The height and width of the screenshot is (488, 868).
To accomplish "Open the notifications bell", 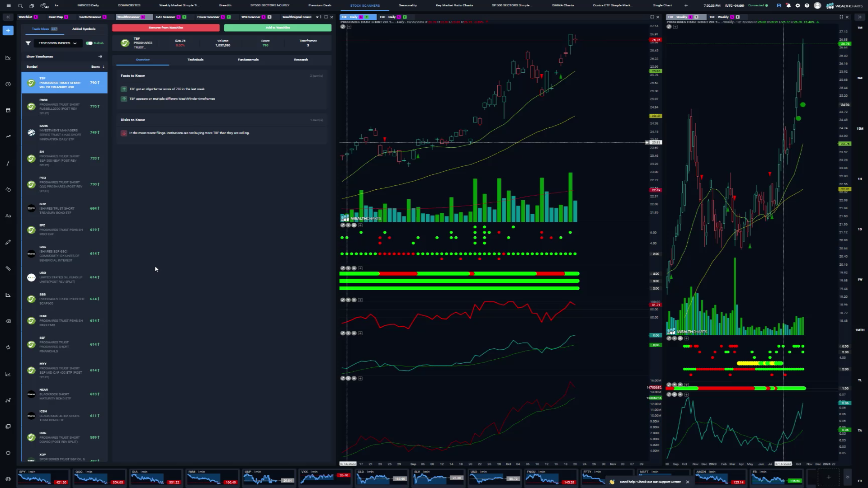I will [788, 5].
